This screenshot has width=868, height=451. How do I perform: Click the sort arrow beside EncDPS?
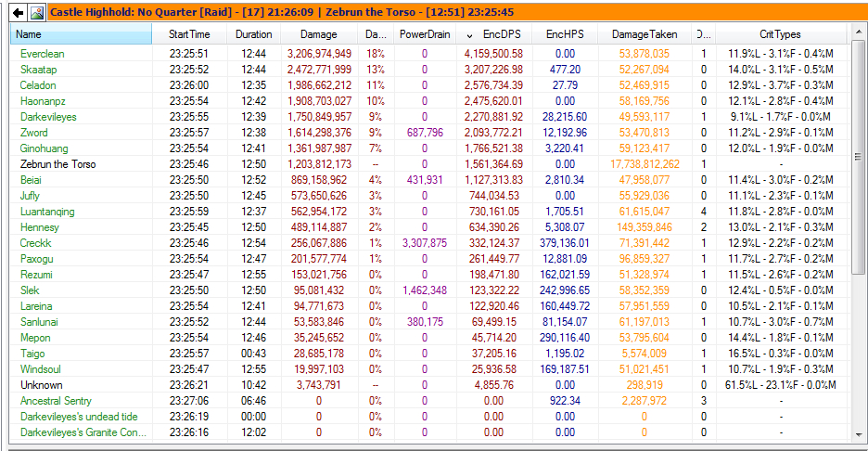pyautogui.click(x=469, y=34)
